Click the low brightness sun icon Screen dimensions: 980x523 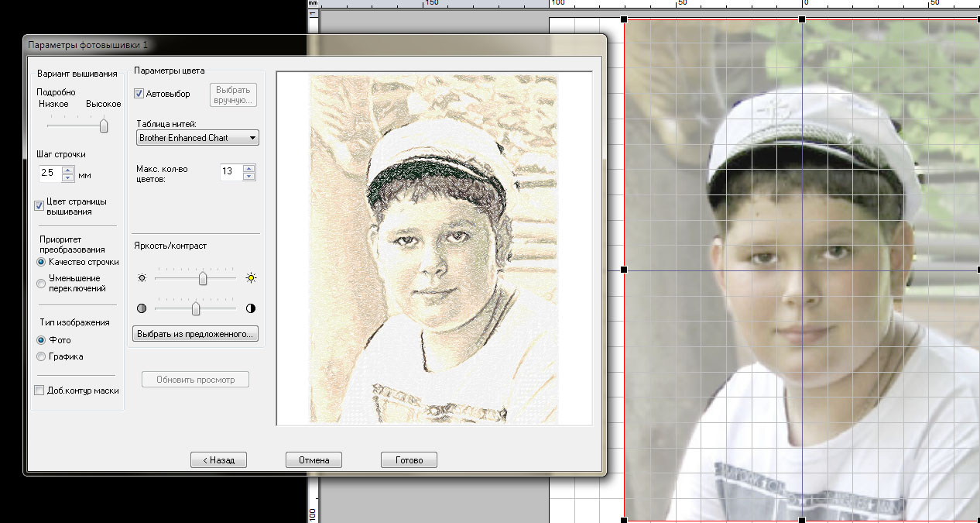(x=142, y=277)
